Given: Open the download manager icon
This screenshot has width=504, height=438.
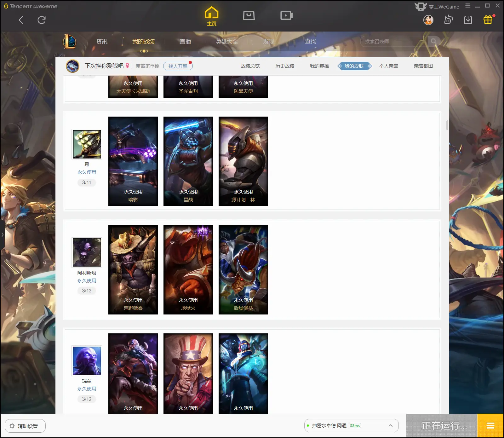Looking at the screenshot, I should (468, 20).
